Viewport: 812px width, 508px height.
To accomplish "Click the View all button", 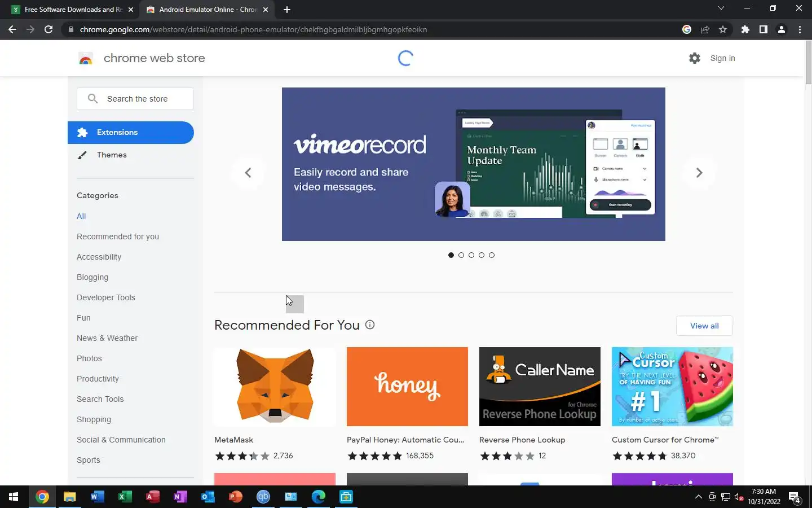I will coord(704,326).
